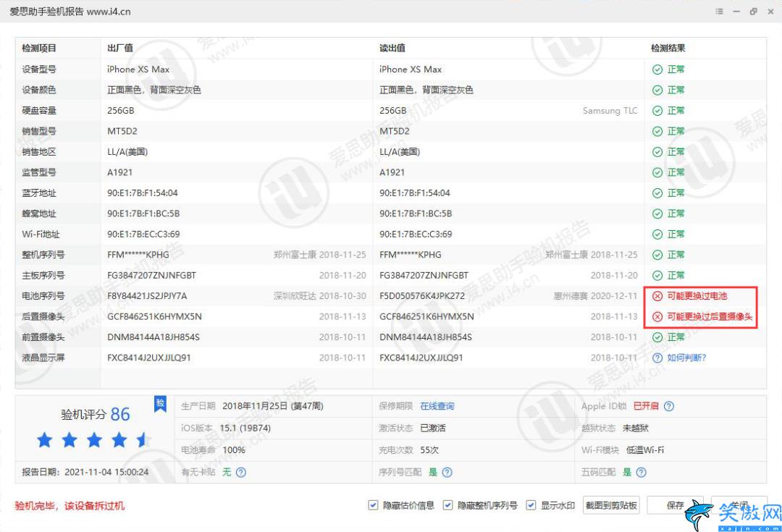Screen dimensions: 782x532
Task: Click the green check icon in 前置摄像头 row
Action: (x=657, y=337)
